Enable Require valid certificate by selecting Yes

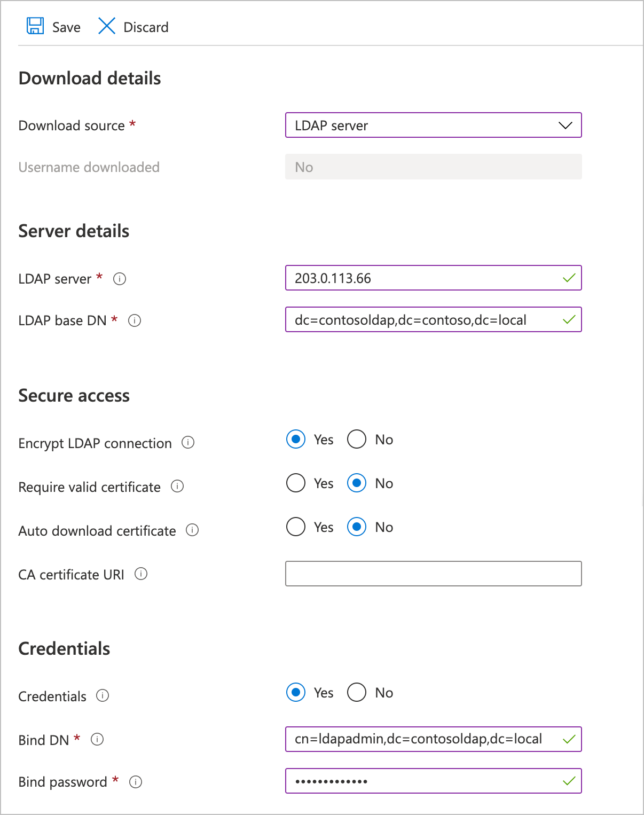pyautogui.click(x=295, y=483)
